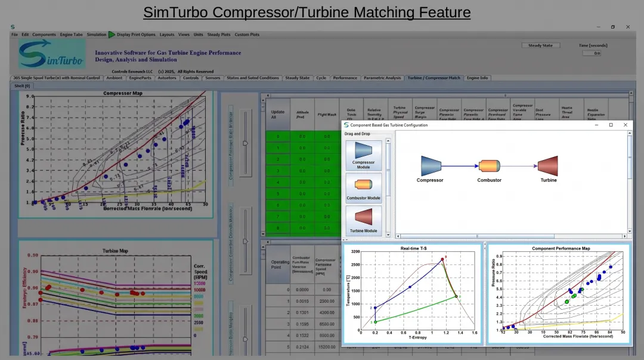Viewport: 644px width, 360px height.
Task: Switch to the Parametric Analysis tab
Action: point(382,78)
